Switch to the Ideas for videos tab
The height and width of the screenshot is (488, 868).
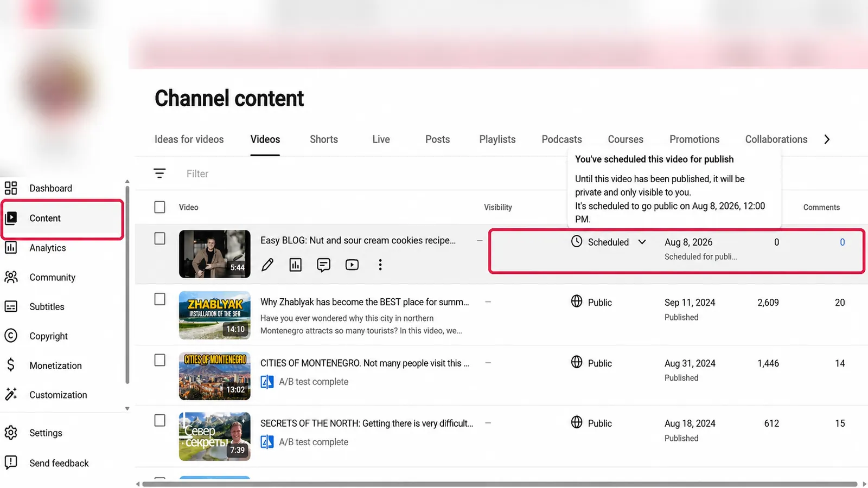[x=189, y=139]
